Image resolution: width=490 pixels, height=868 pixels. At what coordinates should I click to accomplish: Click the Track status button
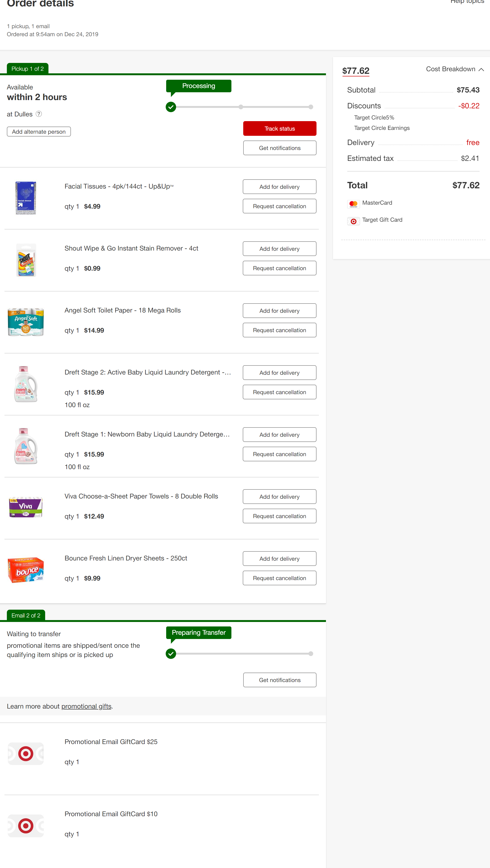[279, 128]
